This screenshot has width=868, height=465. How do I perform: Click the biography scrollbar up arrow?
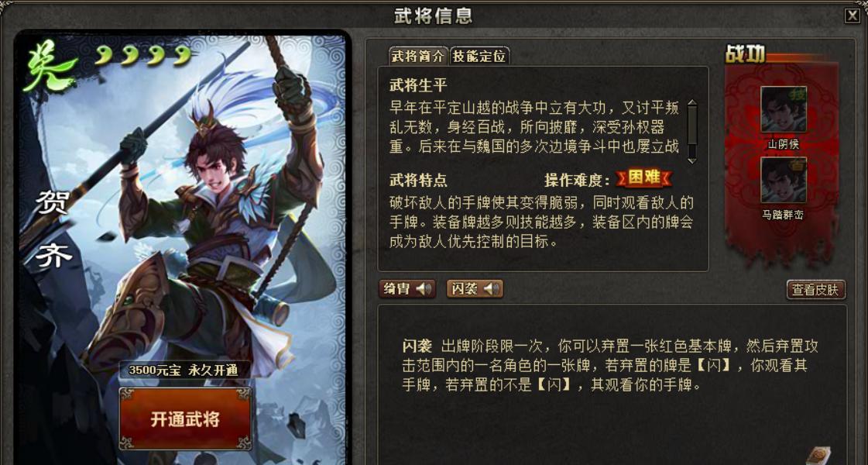click(692, 103)
